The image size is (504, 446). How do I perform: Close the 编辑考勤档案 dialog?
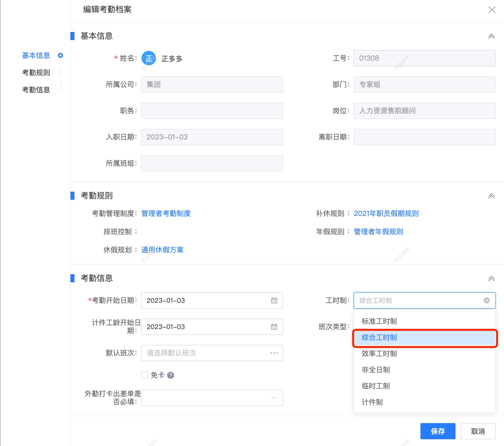point(492,10)
